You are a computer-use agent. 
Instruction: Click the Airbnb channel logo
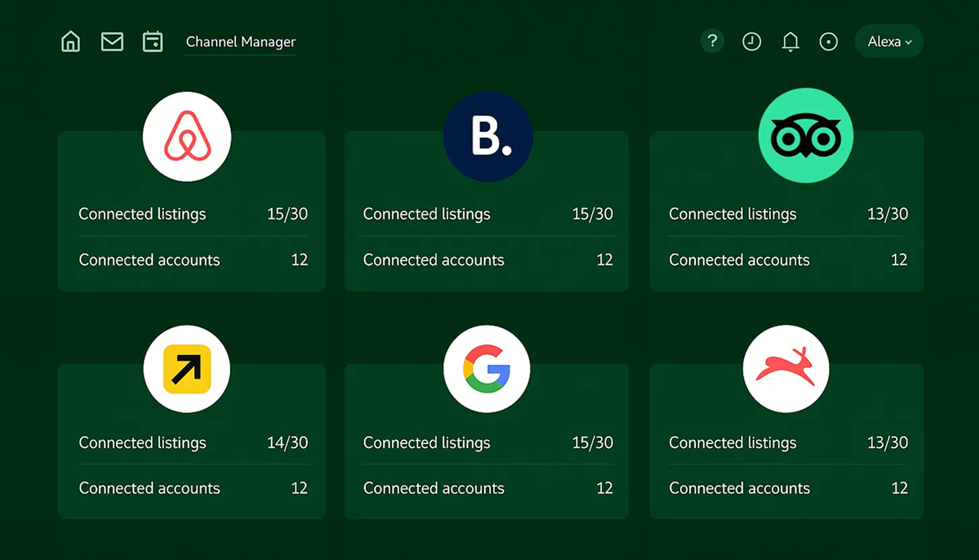tap(187, 137)
